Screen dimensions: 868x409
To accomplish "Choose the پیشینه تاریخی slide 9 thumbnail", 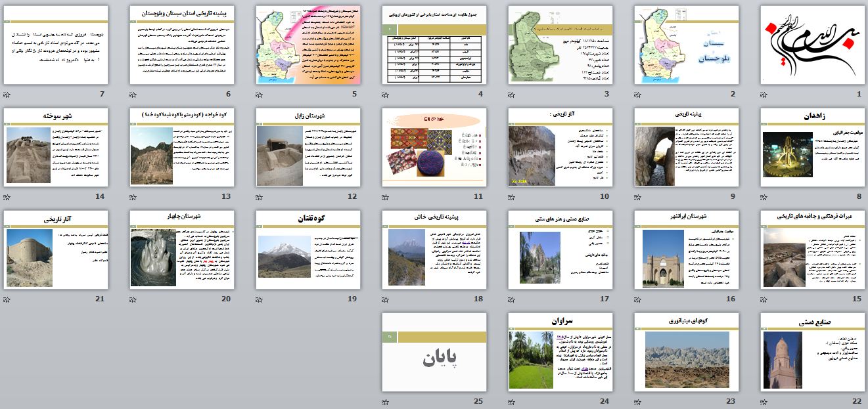I will 686,148.
